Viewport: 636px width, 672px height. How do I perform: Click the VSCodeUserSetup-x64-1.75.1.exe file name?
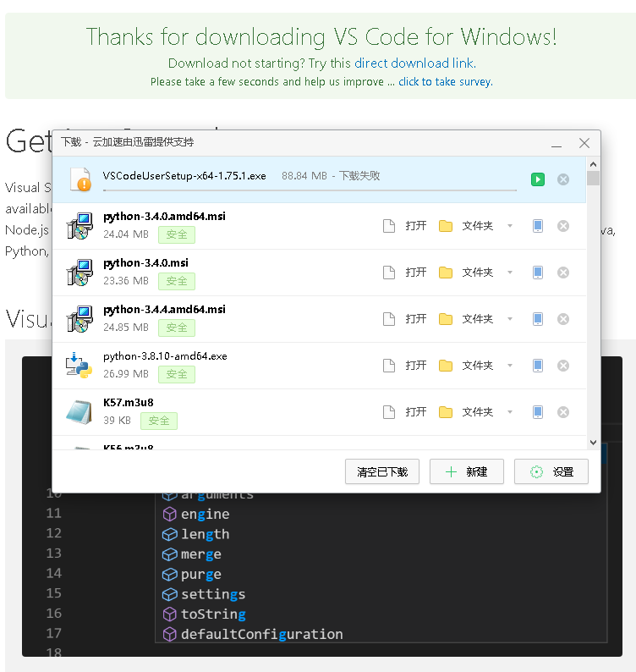pyautogui.click(x=184, y=176)
